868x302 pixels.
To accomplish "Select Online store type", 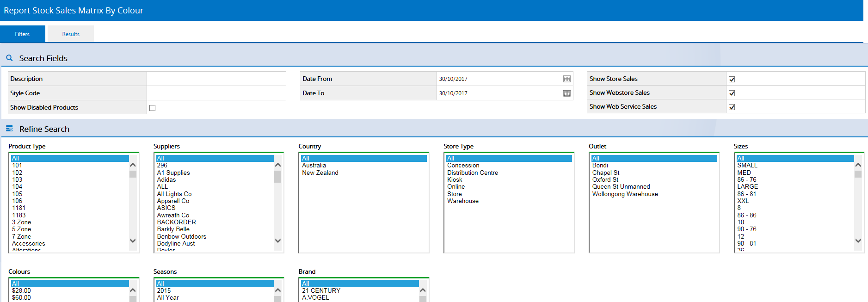I will (x=509, y=186).
